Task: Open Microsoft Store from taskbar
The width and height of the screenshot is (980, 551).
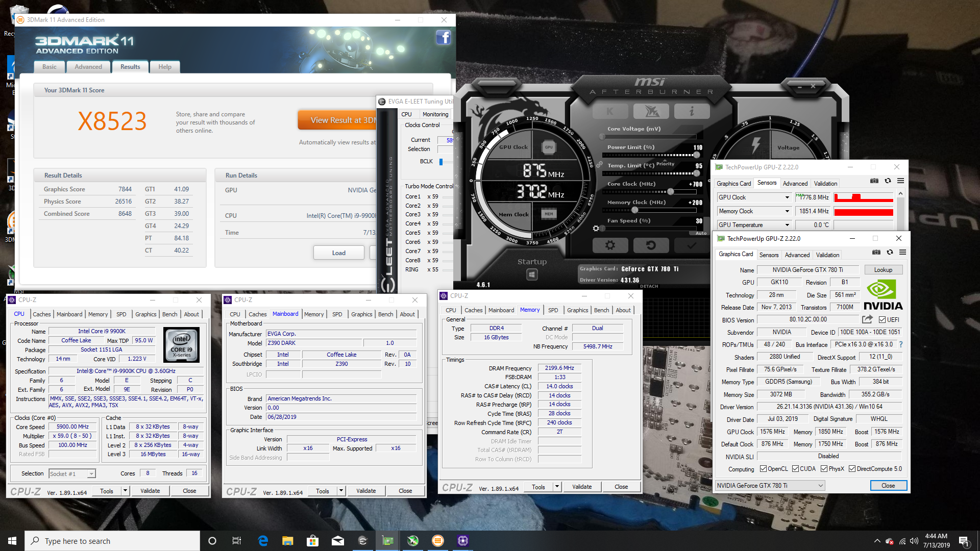Action: [x=312, y=541]
